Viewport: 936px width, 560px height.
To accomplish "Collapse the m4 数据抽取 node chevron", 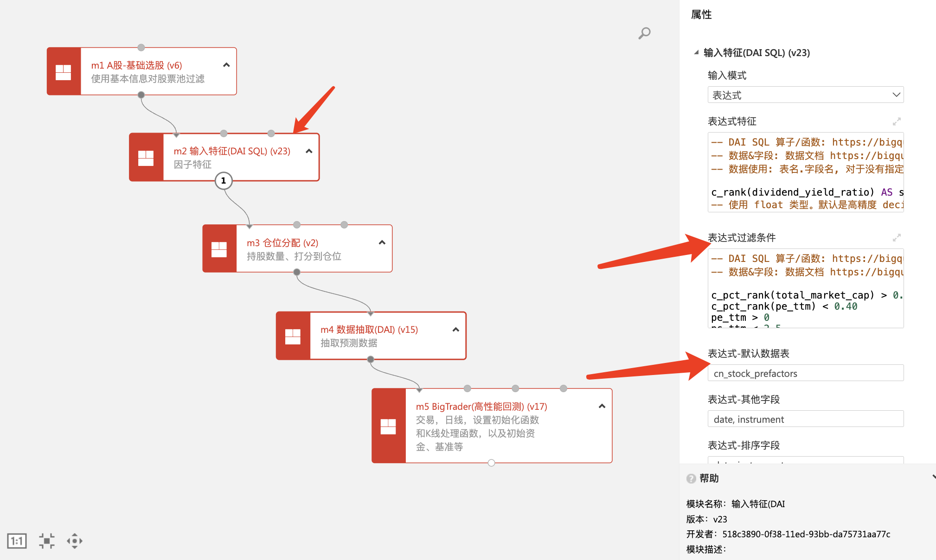I will [455, 330].
